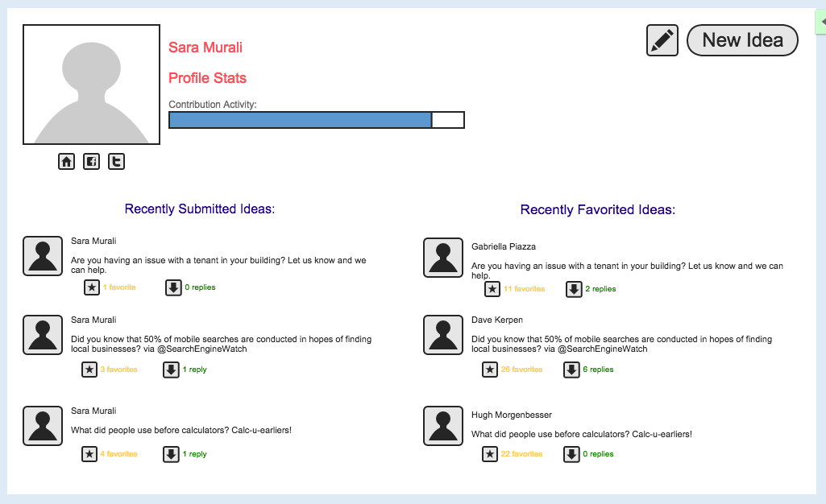
Task: Click Gabriella Piazza's avatar
Action: [443, 258]
